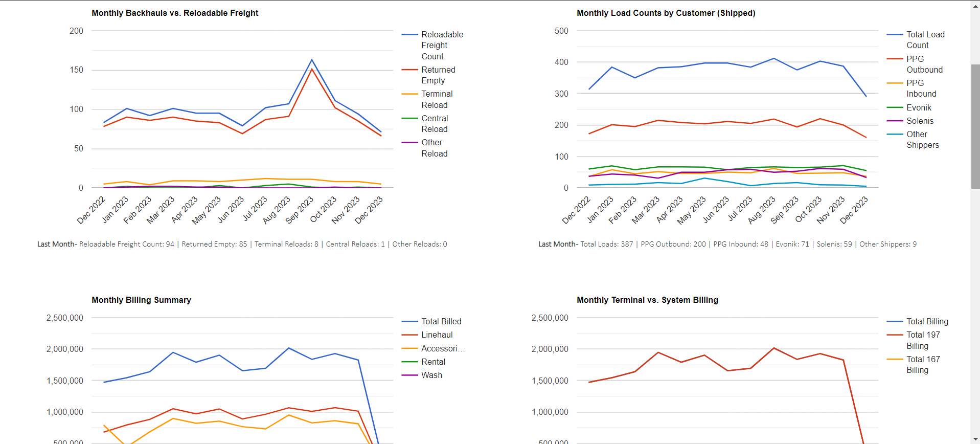Click the Sep 2023 peak of Reloadable Freight line
This screenshot has height=444, width=980.
coord(312,60)
